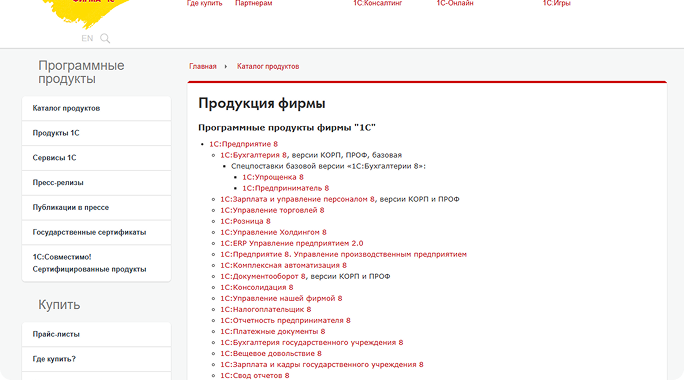Viewport: 684px width, 380px height.
Task: Open the Партнерам header link
Action: click(253, 3)
